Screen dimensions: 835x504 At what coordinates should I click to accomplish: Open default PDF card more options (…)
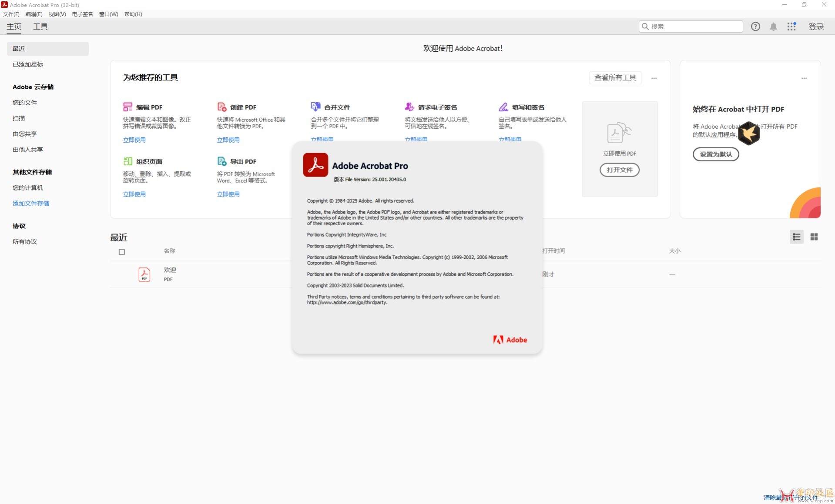pos(804,78)
